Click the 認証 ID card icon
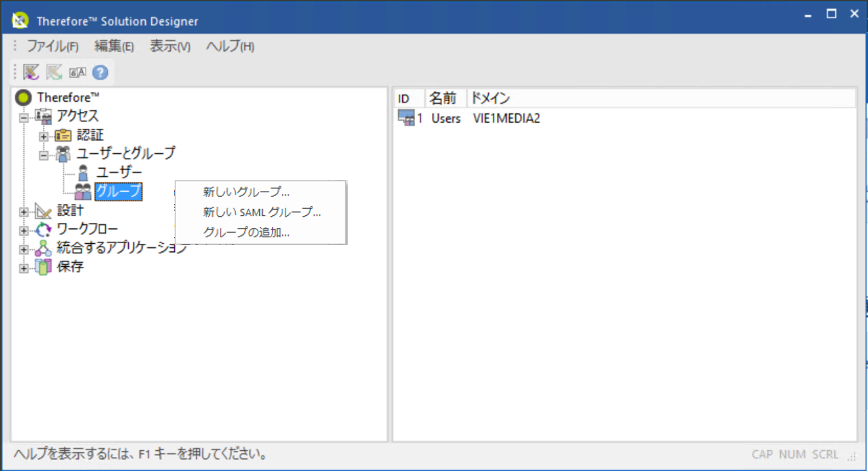This screenshot has width=868, height=471. coord(63,135)
